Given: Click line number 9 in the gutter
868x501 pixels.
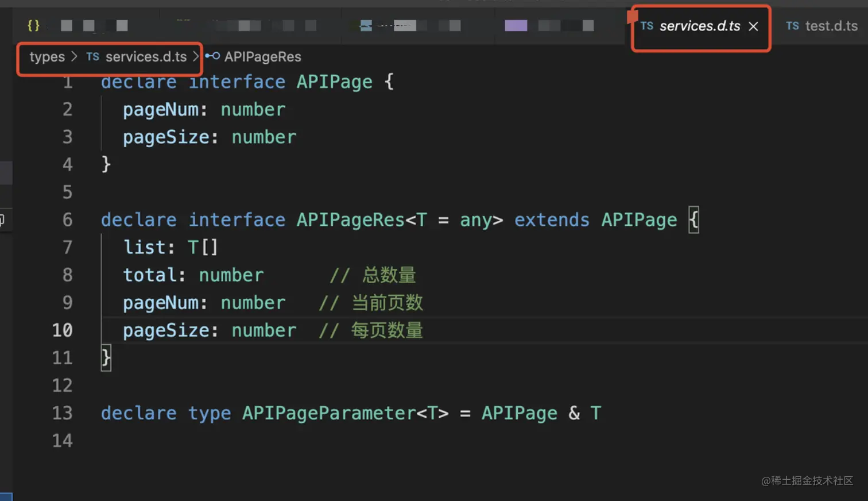Looking at the screenshot, I should coord(68,302).
